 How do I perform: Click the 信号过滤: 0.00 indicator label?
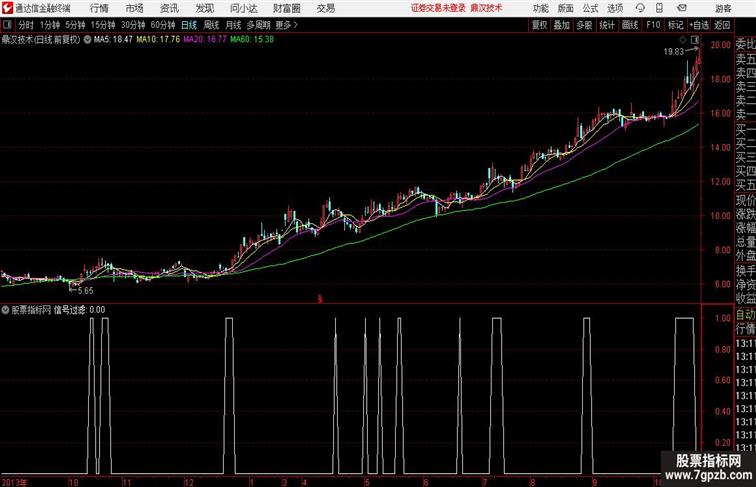click(80, 310)
